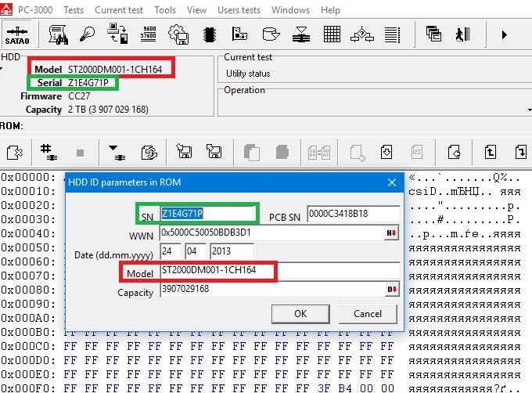This screenshot has width=532, height=393.
Task: Click the stacked windows icon
Action: click(x=433, y=34)
